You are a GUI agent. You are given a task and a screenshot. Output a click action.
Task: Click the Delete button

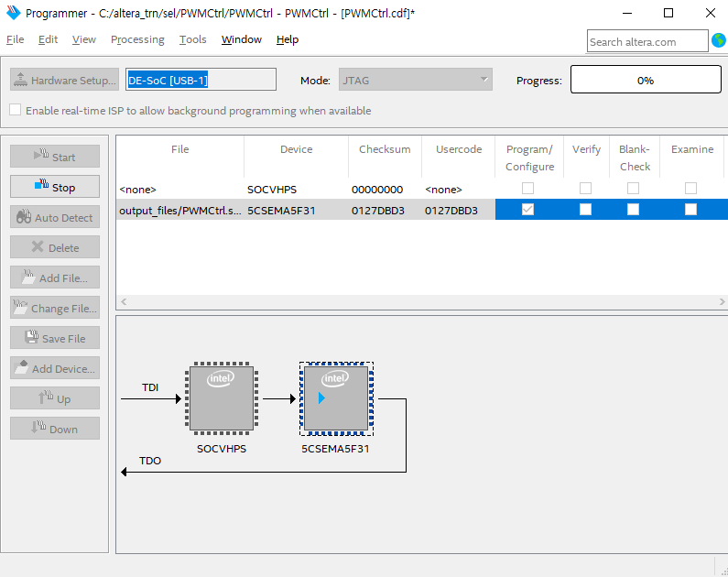[55, 247]
